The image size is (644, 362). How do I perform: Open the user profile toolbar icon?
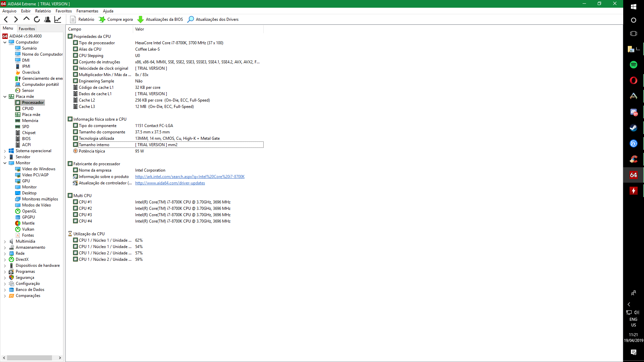coord(47,19)
